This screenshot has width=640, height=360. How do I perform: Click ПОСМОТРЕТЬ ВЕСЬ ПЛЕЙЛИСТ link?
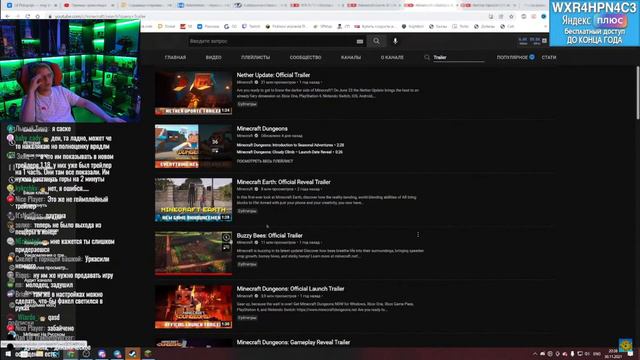(x=264, y=161)
